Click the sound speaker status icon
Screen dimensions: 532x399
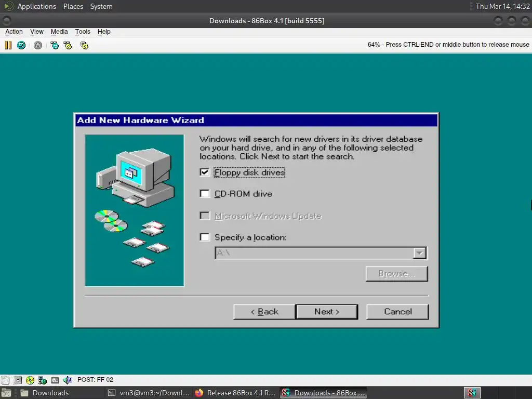coord(68,380)
